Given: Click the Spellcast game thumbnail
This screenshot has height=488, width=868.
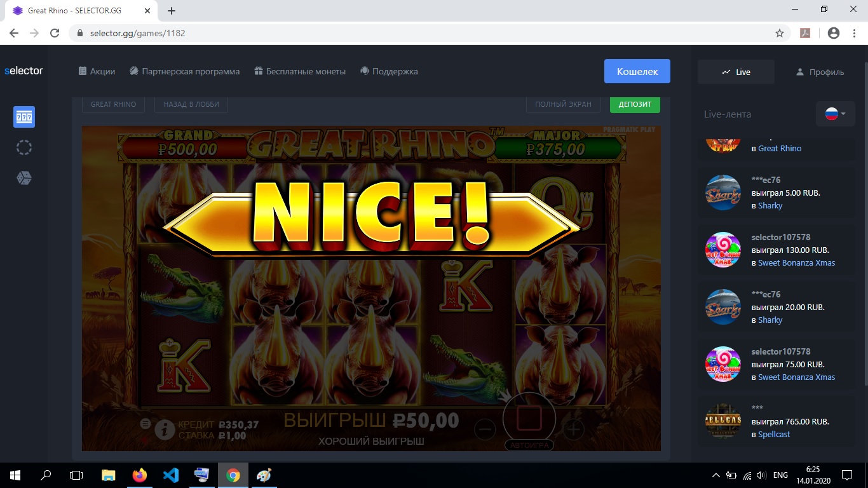Looking at the screenshot, I should [x=723, y=421].
